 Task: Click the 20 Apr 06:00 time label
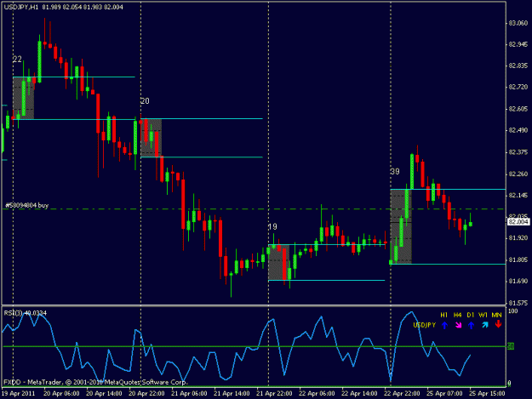(x=61, y=394)
